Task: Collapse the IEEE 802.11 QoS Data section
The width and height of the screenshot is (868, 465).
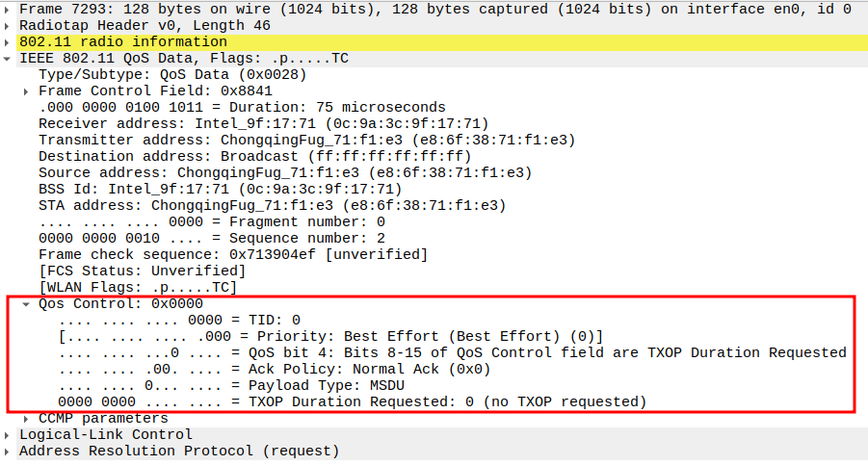Action: [8, 58]
